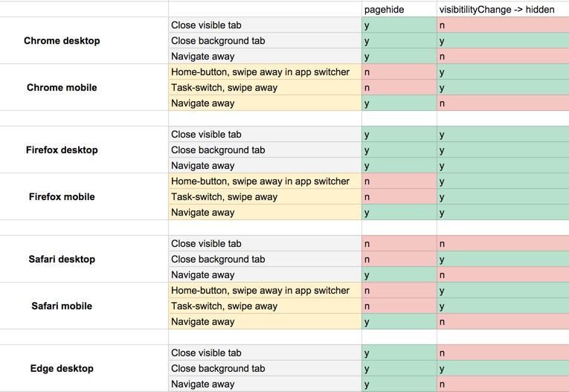Click the pagehide column header cell

pyautogui.click(x=399, y=9)
